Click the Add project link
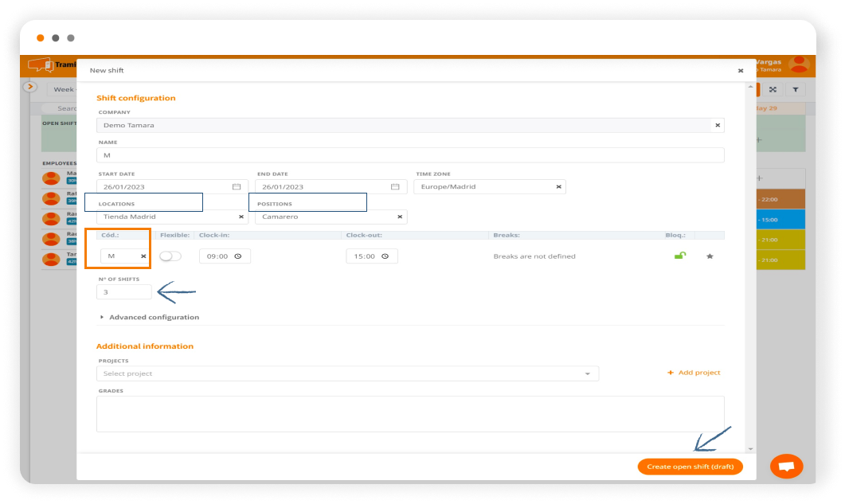 coord(694,373)
